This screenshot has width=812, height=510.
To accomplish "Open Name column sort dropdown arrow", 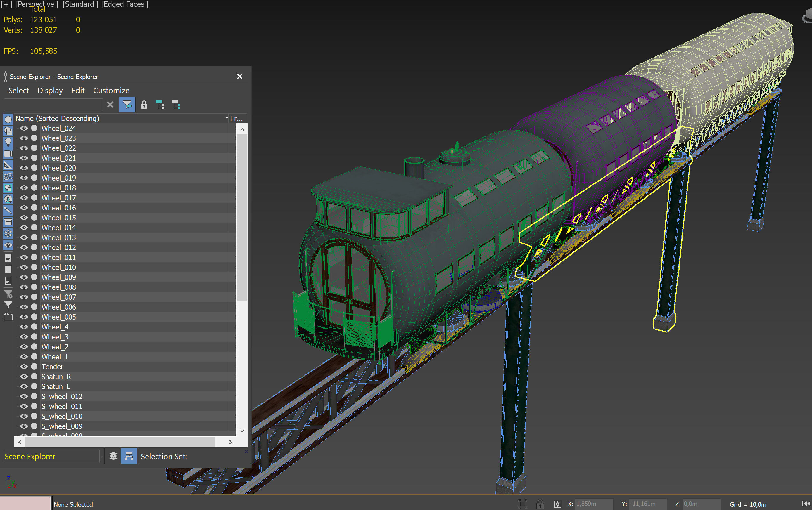I will click(227, 118).
